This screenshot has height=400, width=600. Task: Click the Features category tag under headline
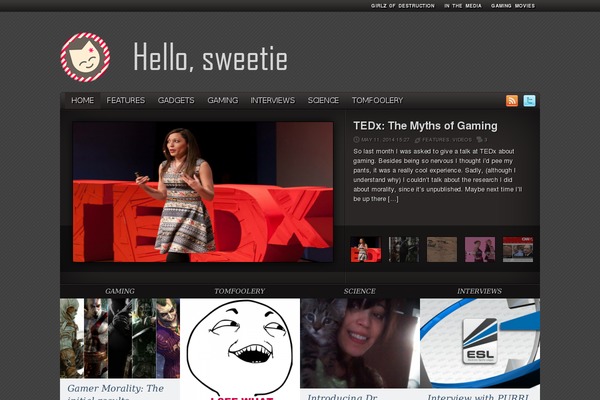(x=435, y=140)
